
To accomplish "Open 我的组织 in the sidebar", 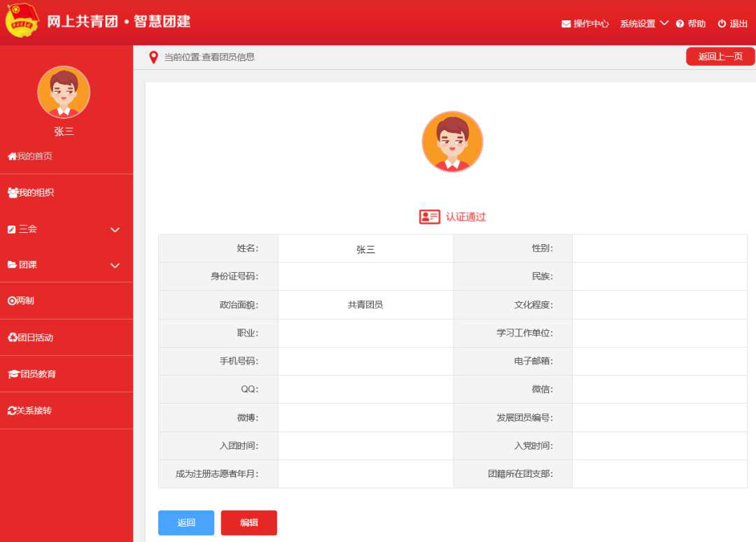I will pyautogui.click(x=35, y=192).
